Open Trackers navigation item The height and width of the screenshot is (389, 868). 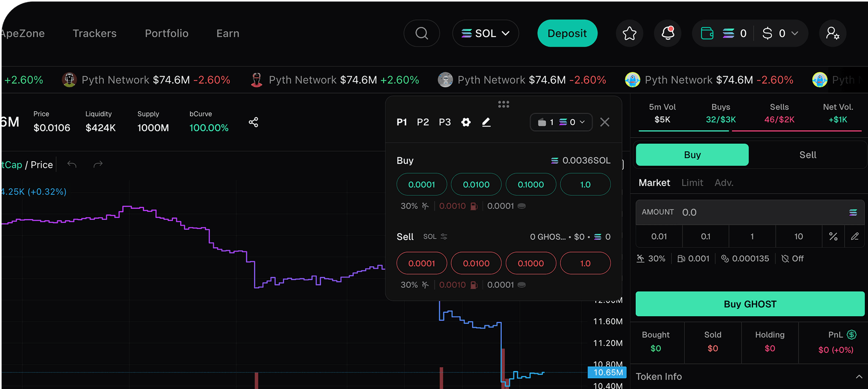pyautogui.click(x=95, y=33)
